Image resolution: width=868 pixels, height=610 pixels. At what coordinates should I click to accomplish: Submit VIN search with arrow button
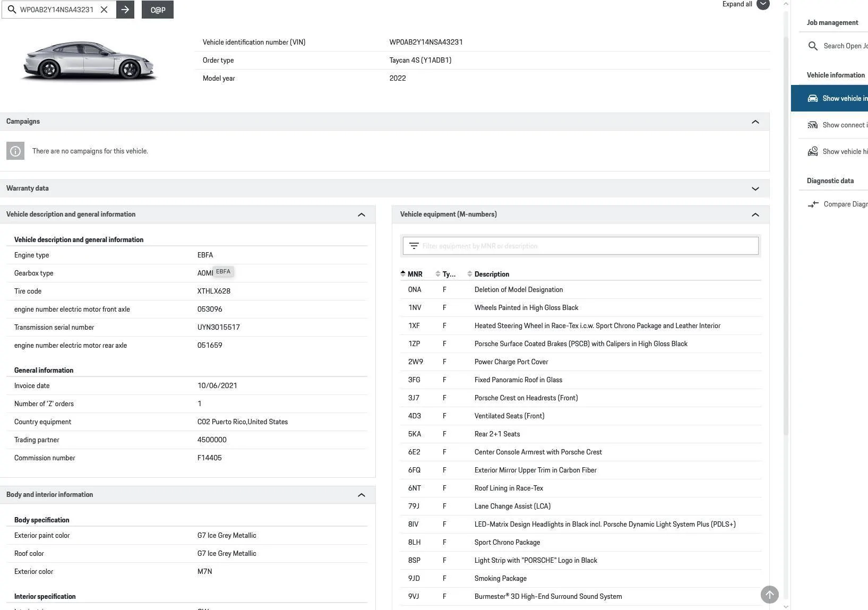[125, 10]
